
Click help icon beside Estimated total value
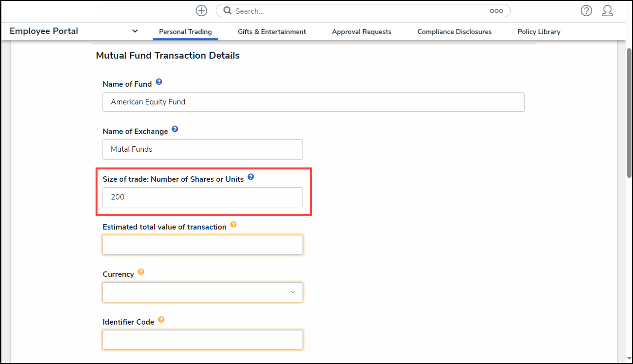(x=233, y=225)
